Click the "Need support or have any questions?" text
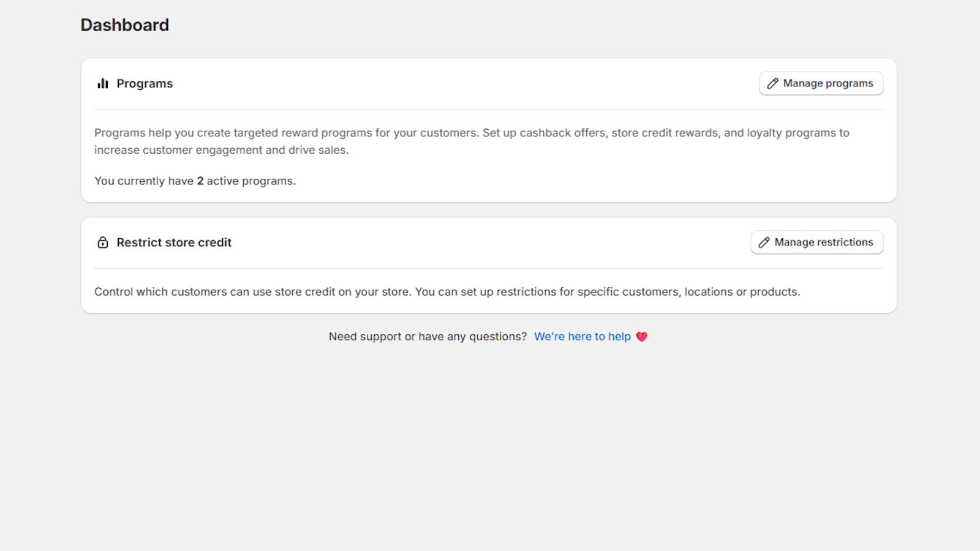 point(428,337)
